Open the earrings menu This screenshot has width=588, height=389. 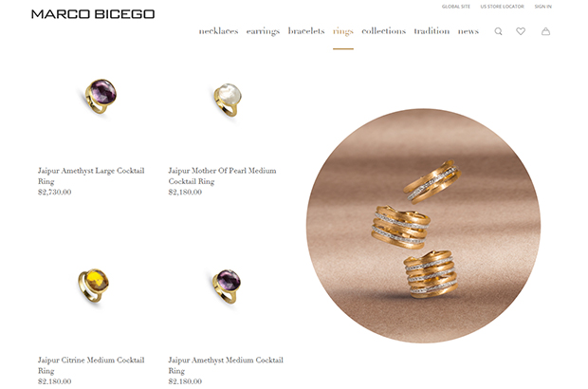263,31
